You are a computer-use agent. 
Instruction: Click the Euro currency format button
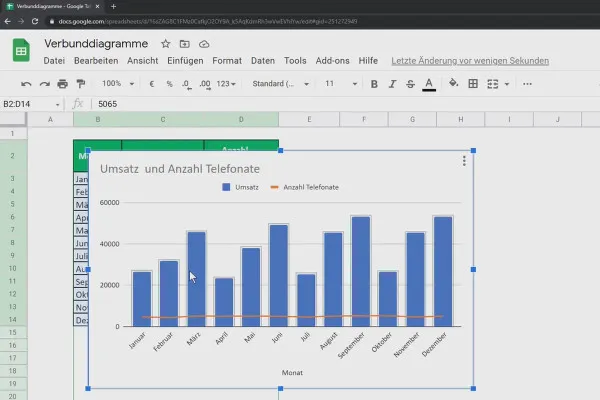(x=152, y=84)
